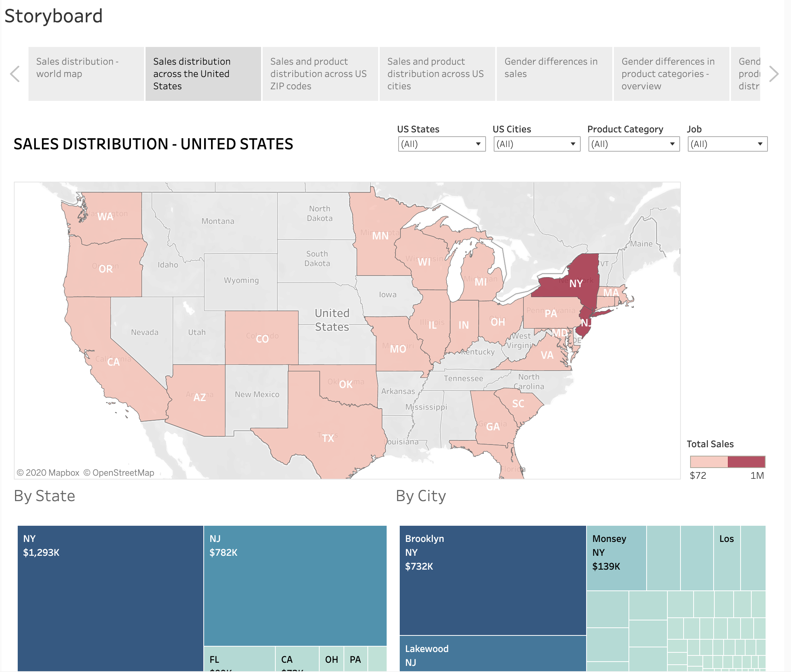
Task: Click the light pink Total Sales legend swatch
Action: [709, 461]
